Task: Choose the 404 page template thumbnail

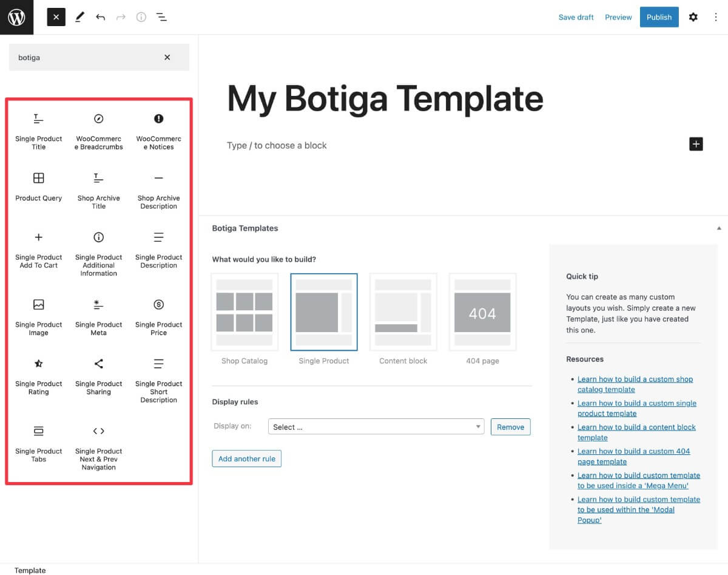Action: pyautogui.click(x=483, y=312)
